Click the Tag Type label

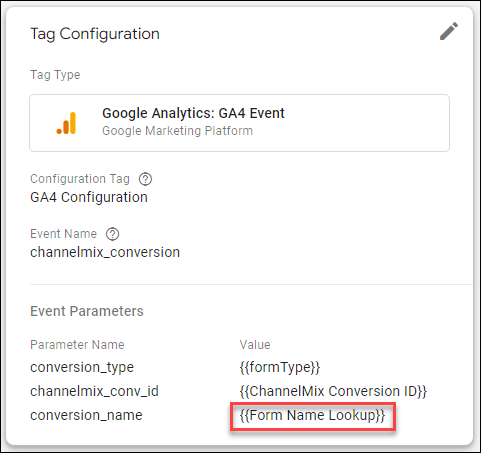click(55, 75)
